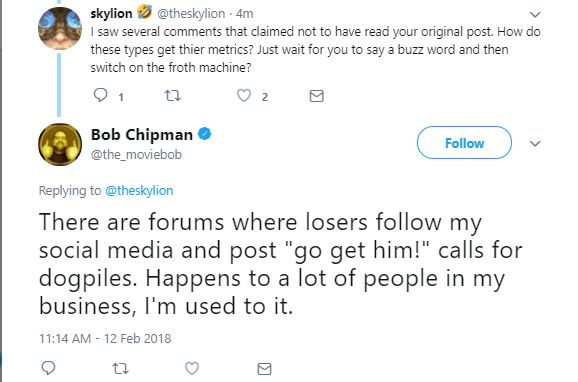Image resolution: width=578 pixels, height=382 pixels.
Task: Share Bob Chipman's tweet via message envelope
Action: click(x=264, y=369)
